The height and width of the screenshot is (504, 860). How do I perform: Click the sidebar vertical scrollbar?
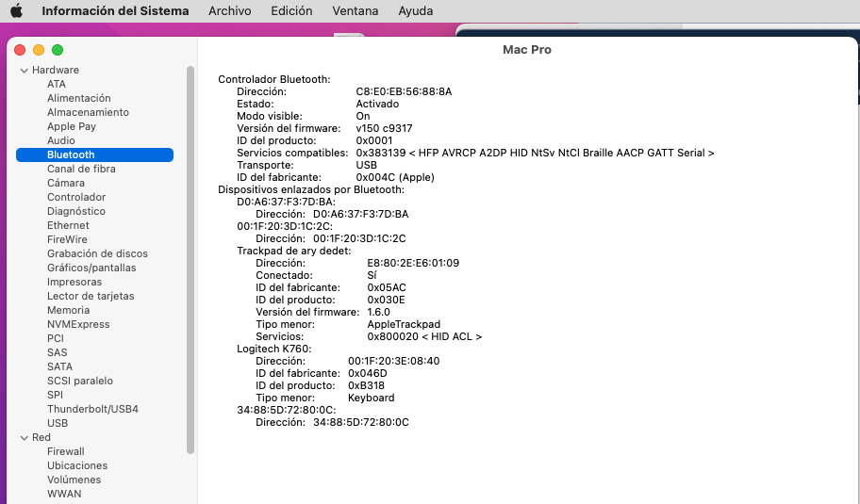point(190,260)
